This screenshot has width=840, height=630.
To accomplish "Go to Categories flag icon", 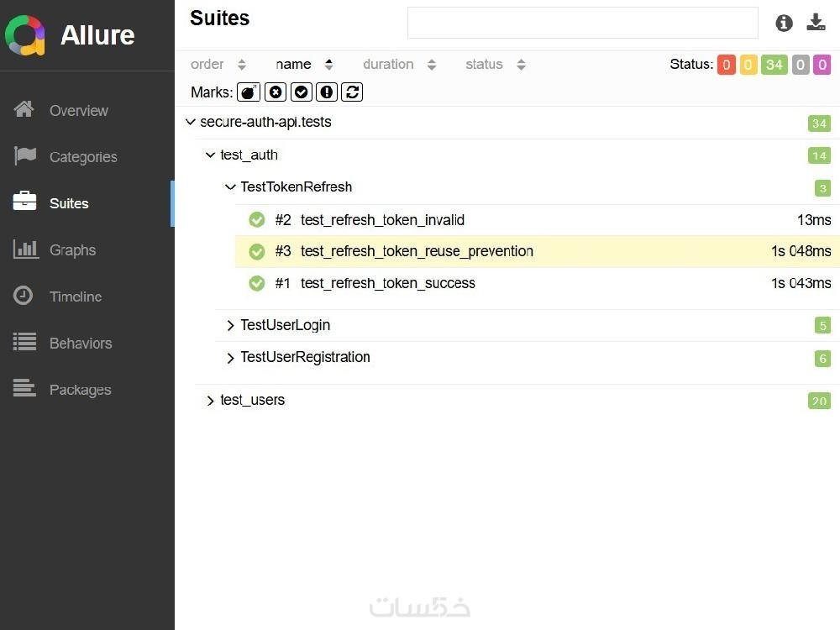I will (25, 156).
